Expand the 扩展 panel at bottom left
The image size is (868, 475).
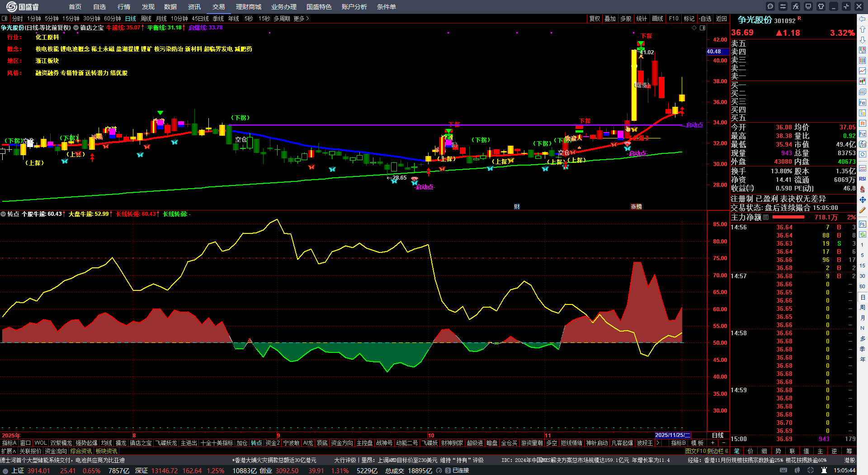(9, 451)
